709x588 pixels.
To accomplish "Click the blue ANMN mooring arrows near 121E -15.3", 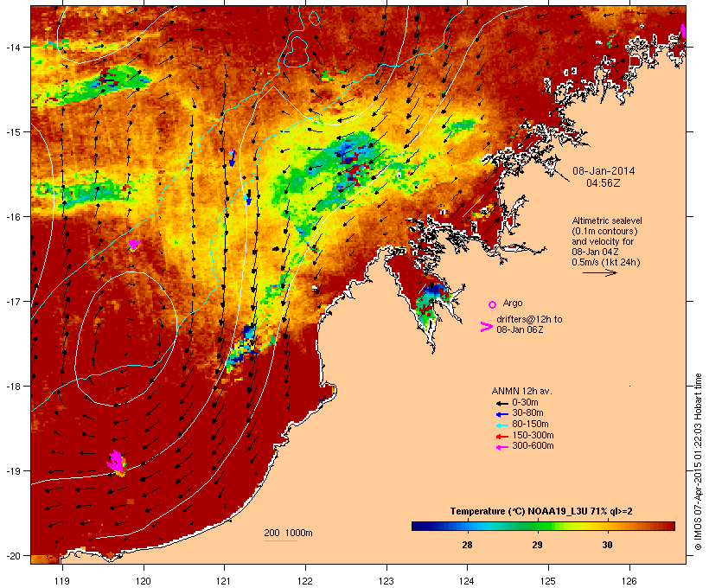I will [x=233, y=158].
